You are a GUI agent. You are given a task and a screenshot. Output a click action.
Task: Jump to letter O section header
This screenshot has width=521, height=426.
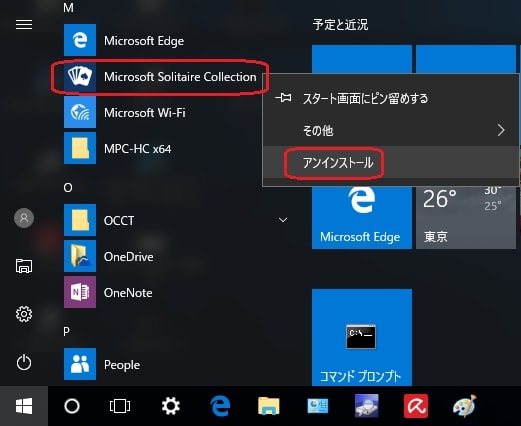pyautogui.click(x=68, y=188)
